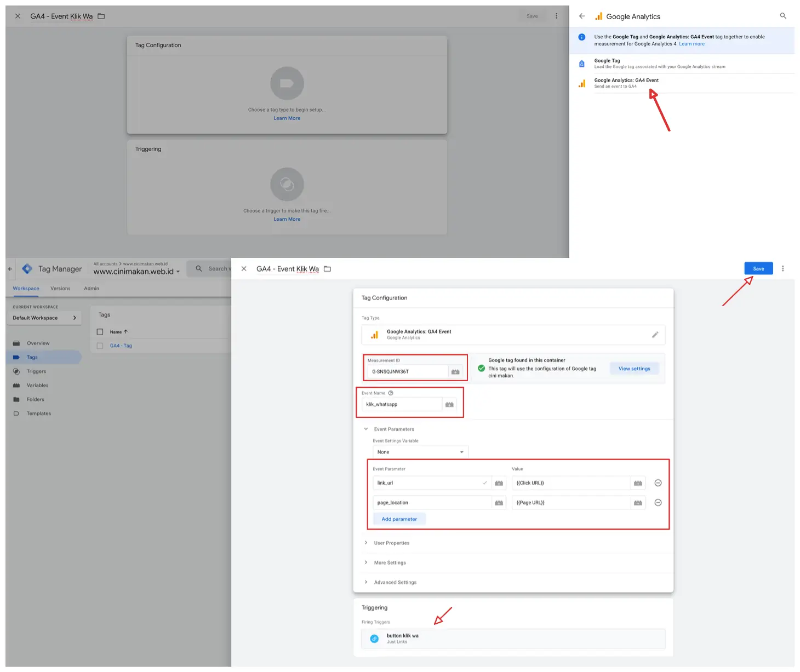
Task: Open Overview in the sidebar
Action: tap(38, 343)
